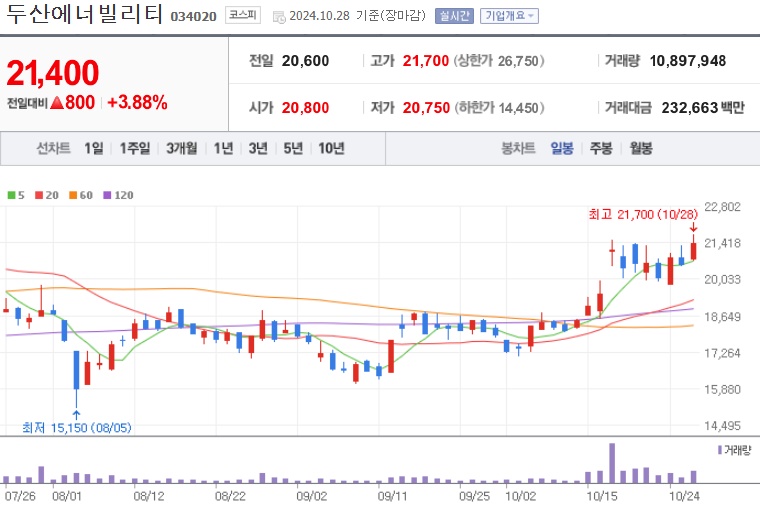Click the 10/24 date axis label

[684, 496]
